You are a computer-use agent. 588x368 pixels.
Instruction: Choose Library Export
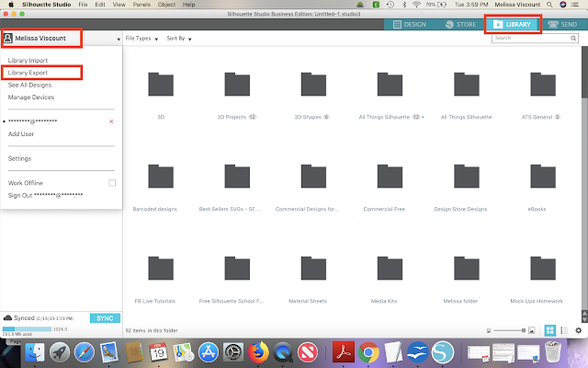tap(28, 73)
